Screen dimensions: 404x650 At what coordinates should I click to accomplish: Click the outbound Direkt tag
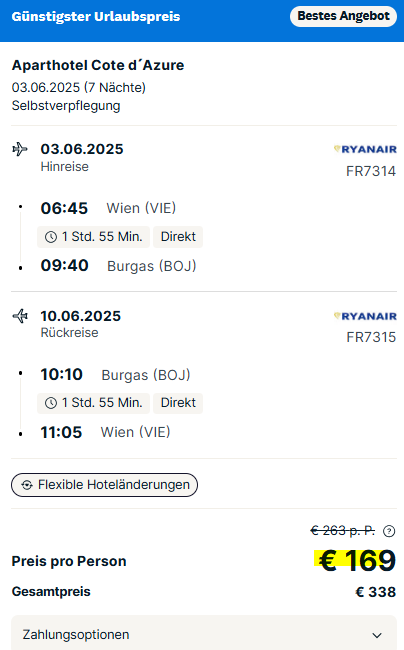pos(178,237)
